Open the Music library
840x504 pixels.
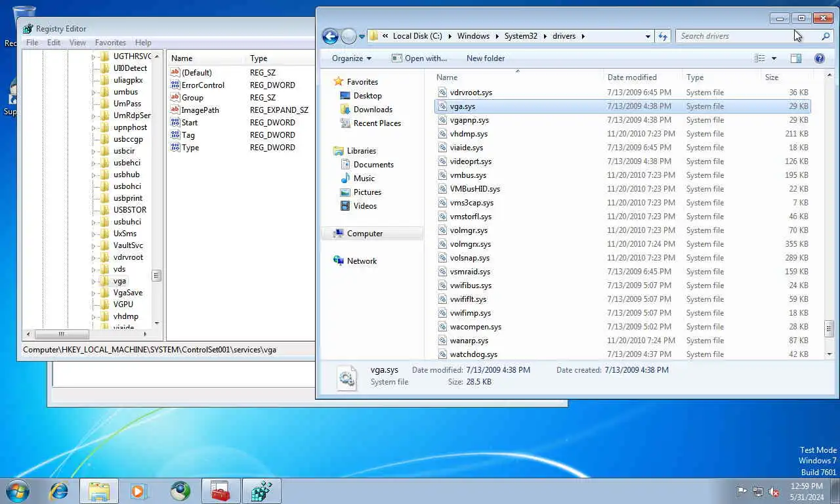pyautogui.click(x=364, y=178)
